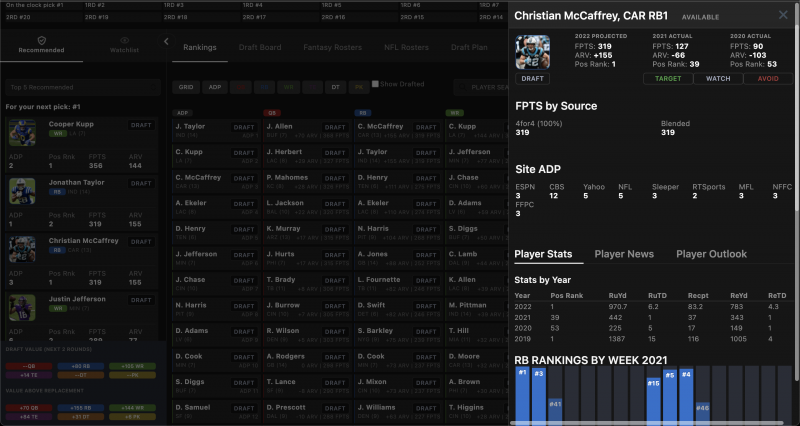Open the Player Outlook tab
The height and width of the screenshot is (426, 800).
711,254
